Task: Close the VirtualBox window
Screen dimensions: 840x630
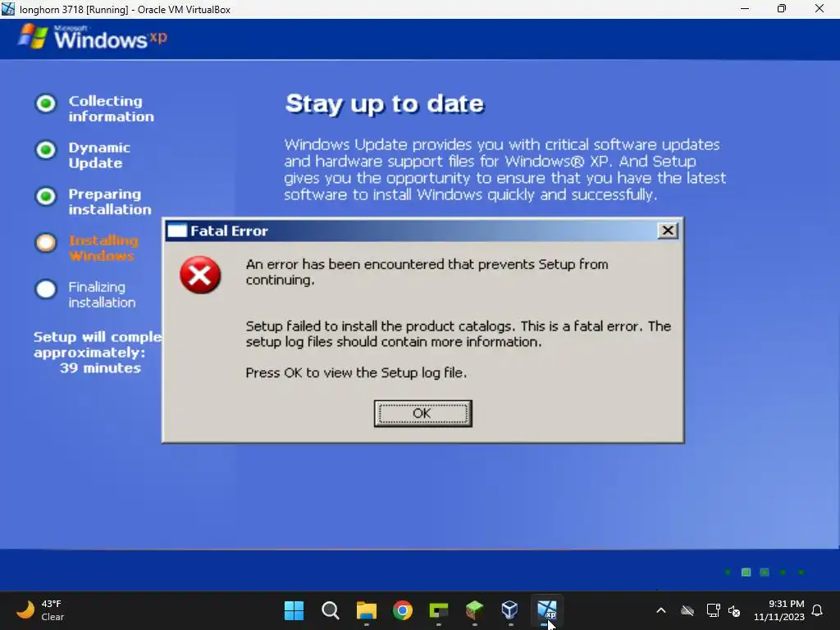Action: click(819, 9)
